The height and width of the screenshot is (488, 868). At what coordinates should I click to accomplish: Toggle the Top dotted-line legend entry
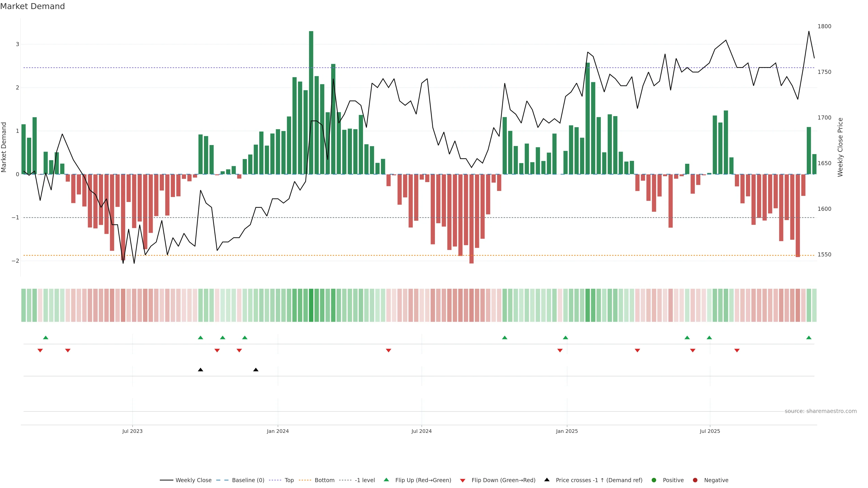pos(289,480)
